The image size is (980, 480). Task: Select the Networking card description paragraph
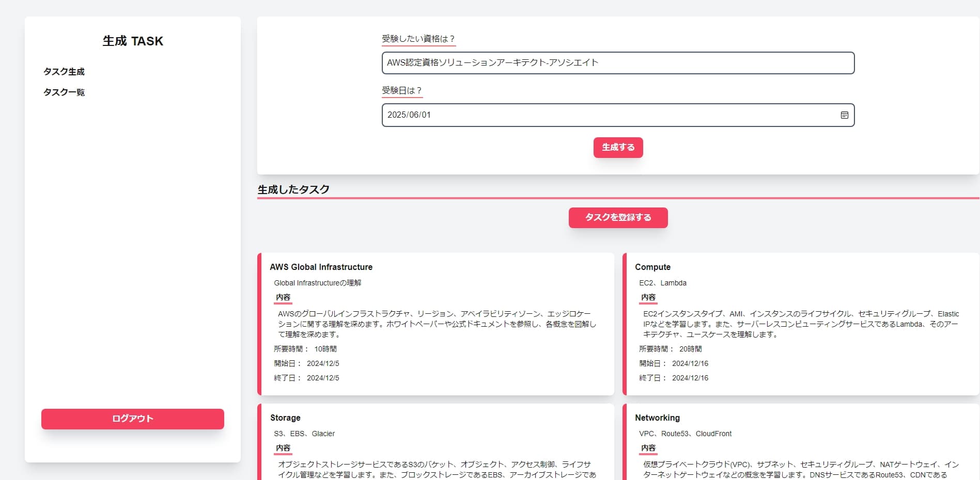(801, 470)
